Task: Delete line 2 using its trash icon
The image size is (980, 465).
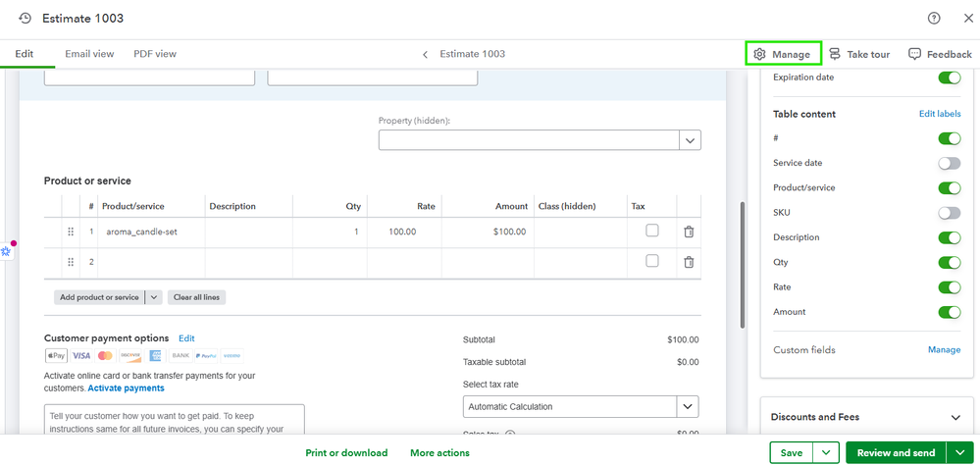Action: (x=689, y=262)
